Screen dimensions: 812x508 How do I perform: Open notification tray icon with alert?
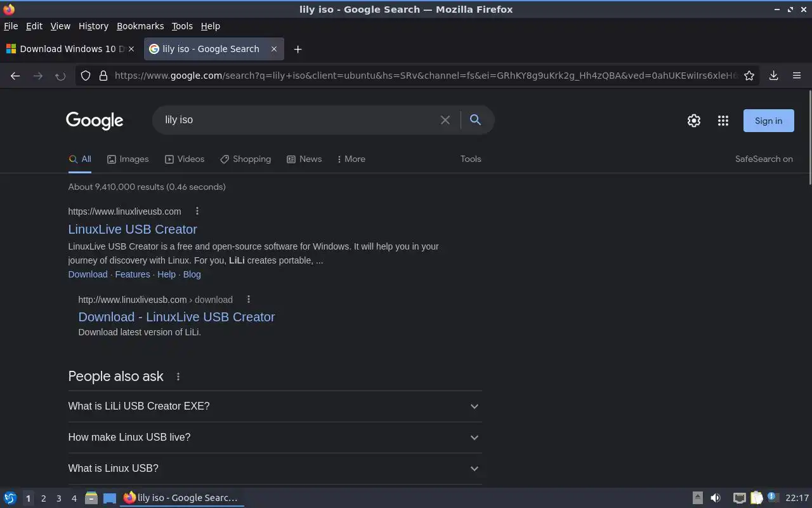(x=773, y=497)
